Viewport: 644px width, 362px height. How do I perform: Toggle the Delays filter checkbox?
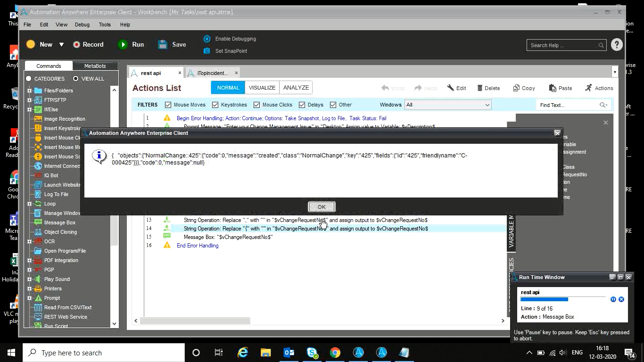pos(302,105)
